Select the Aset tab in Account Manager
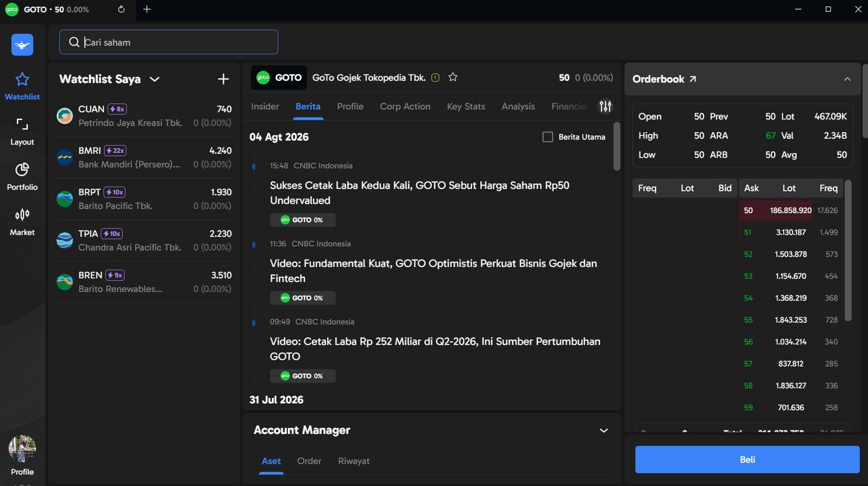This screenshot has height=486, width=868. coord(271,461)
